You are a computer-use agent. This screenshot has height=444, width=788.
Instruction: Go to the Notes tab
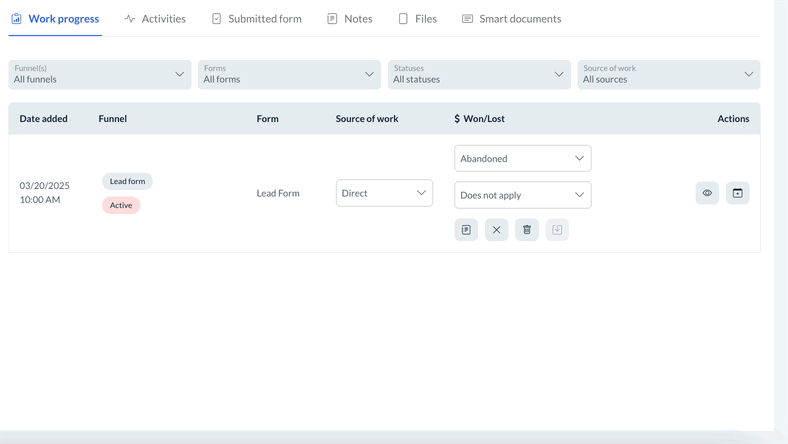(350, 19)
